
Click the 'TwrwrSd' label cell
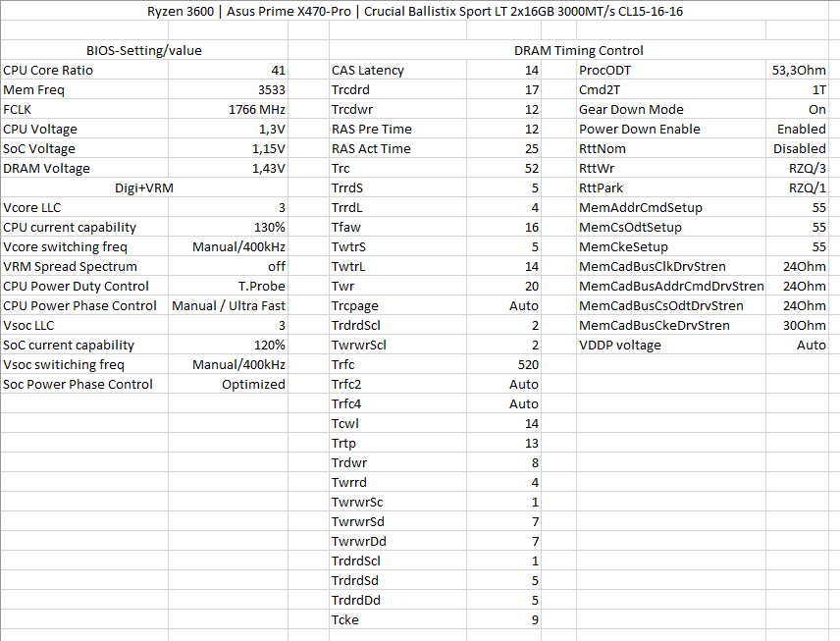pyautogui.click(x=398, y=521)
